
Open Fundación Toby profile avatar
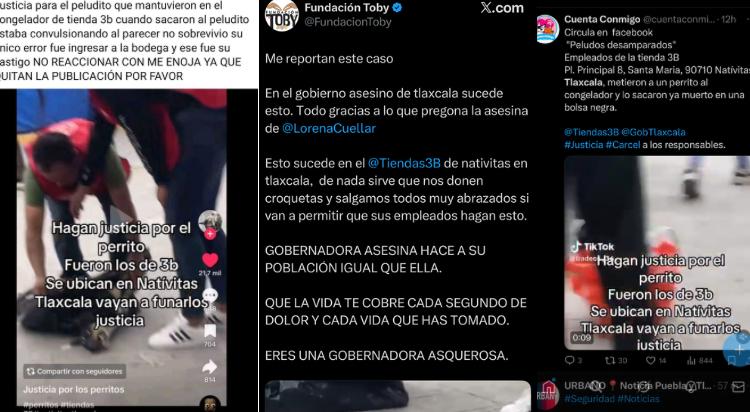282,16
